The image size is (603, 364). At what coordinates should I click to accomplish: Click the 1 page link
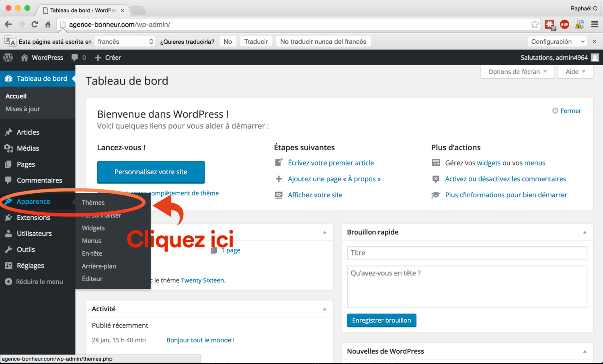pyautogui.click(x=231, y=250)
